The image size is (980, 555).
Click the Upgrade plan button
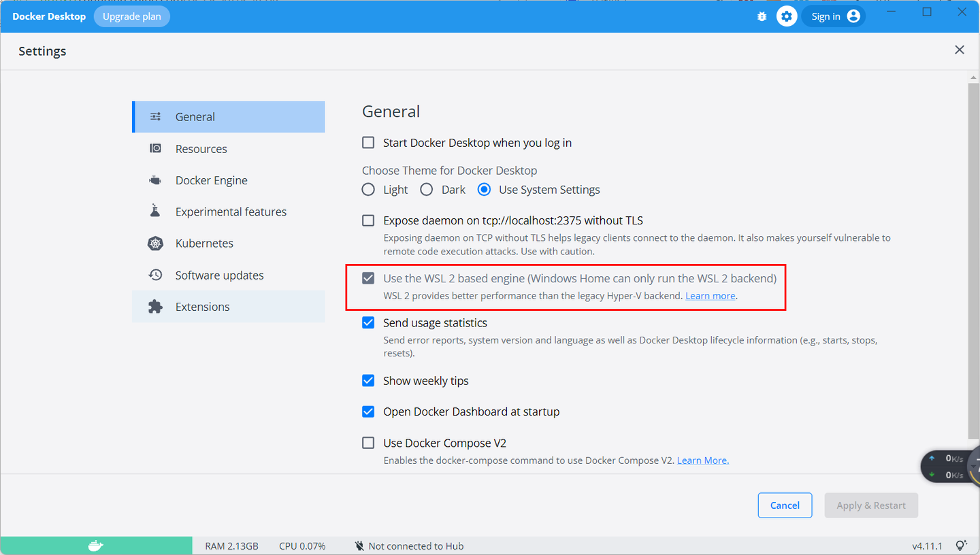point(131,16)
